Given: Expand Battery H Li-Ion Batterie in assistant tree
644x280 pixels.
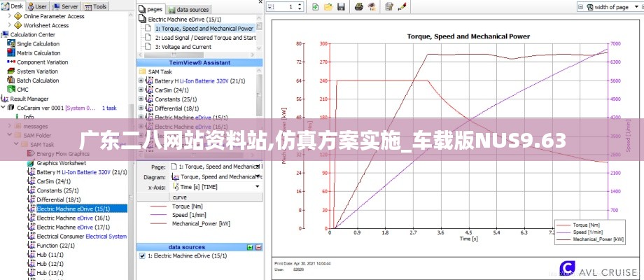Looking at the screenshot, I should point(141,80).
